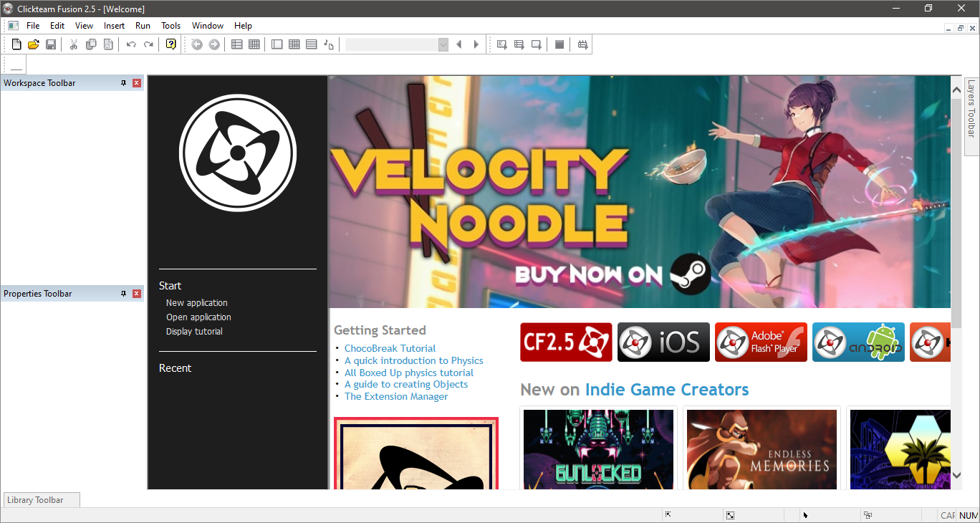Open The Extension Manager link
This screenshot has height=523, width=980.
tap(396, 397)
